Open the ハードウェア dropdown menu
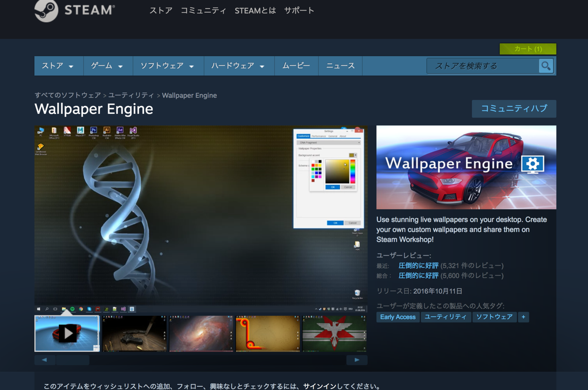This screenshot has height=390, width=588. (x=238, y=66)
